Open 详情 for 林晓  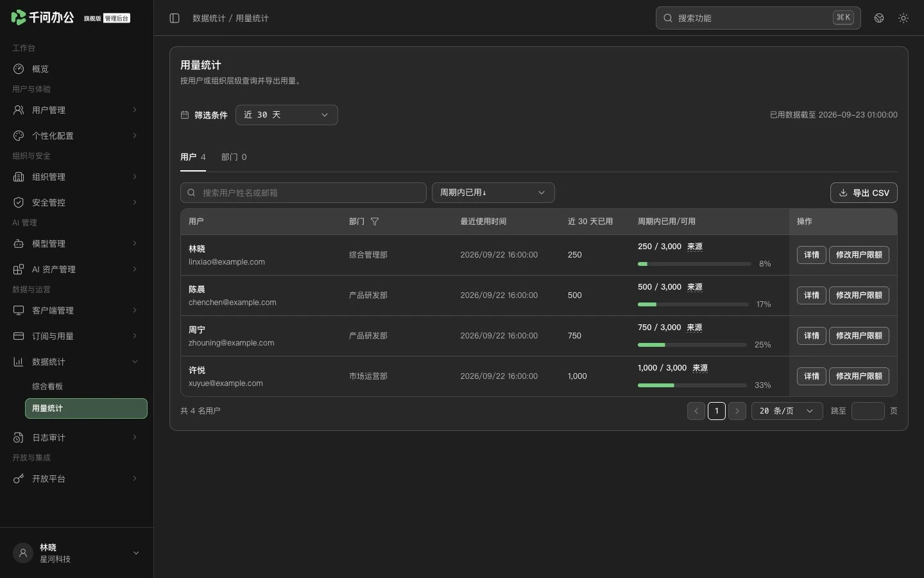coord(812,255)
